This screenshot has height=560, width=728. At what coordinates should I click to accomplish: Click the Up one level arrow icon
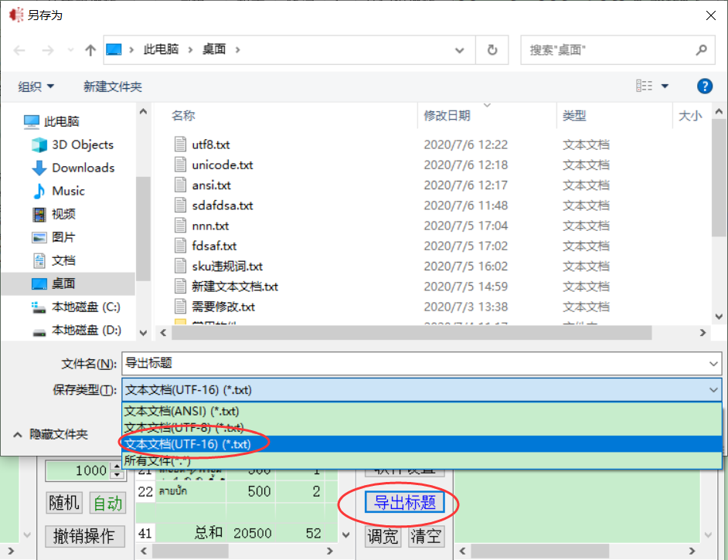90,50
